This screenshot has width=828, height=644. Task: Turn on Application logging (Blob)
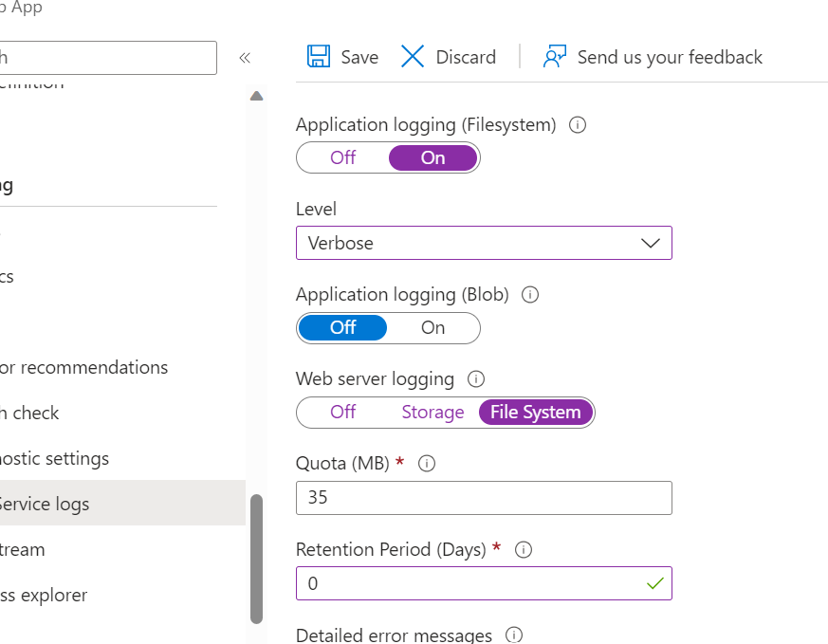tap(432, 327)
